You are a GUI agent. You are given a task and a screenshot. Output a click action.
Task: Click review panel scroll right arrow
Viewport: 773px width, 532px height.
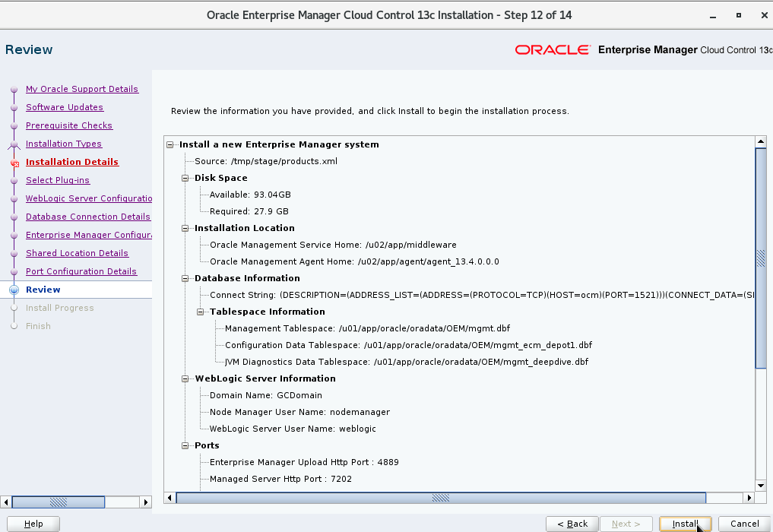pyautogui.click(x=749, y=498)
